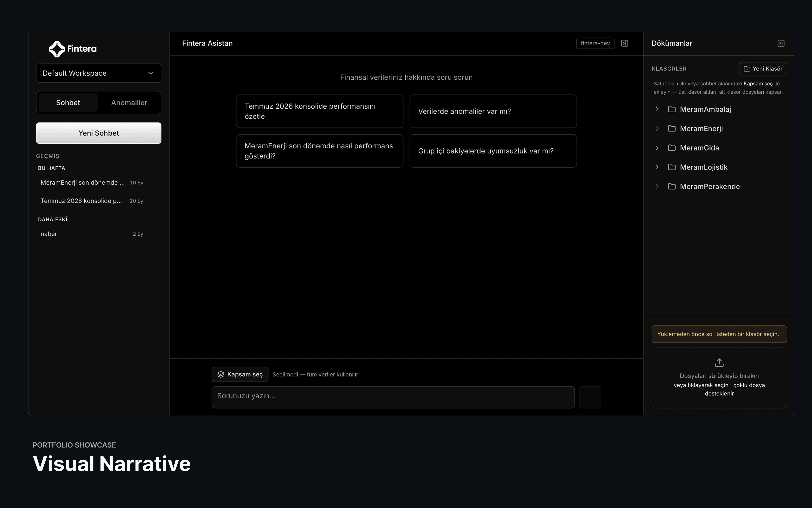812x508 pixels.
Task: Click the Fintera logo icon
Action: (x=57, y=49)
